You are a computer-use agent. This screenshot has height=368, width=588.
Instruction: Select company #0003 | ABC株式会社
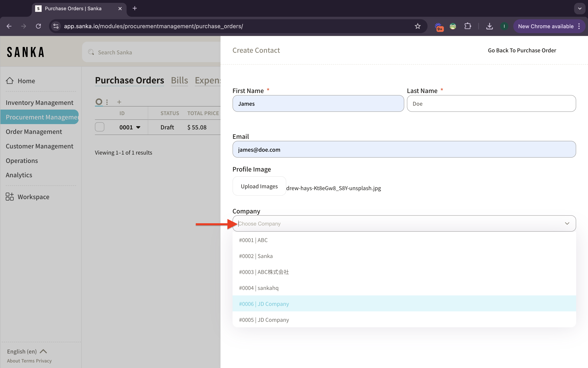tap(404, 272)
